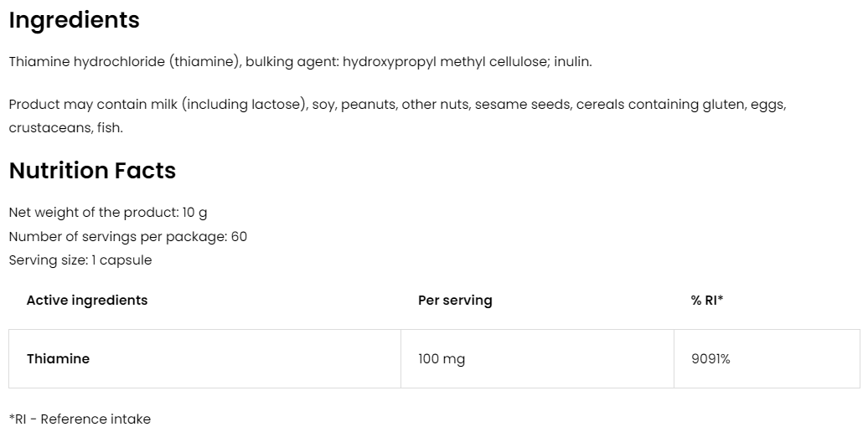Click the word "inulin" in the ingredients
Image resolution: width=868 pixels, height=432 pixels.
coord(571,62)
